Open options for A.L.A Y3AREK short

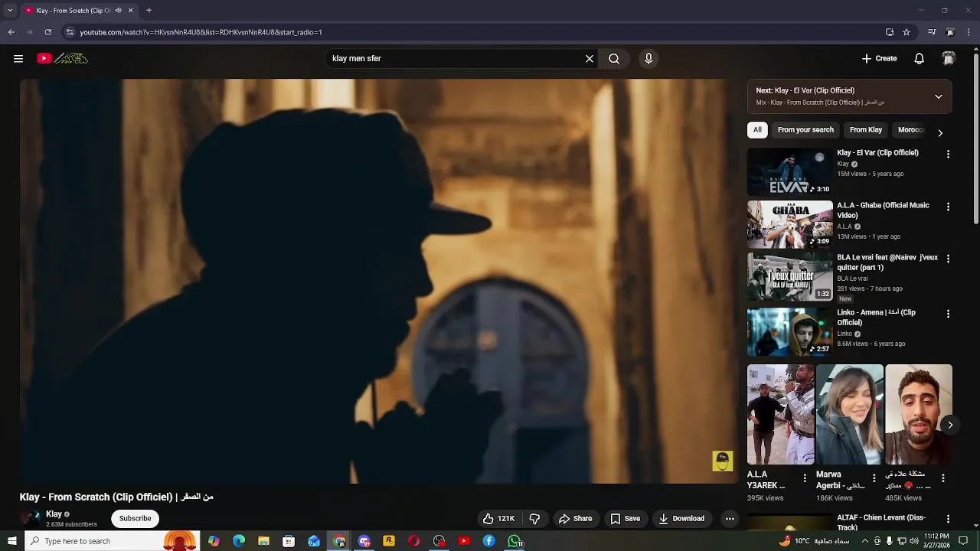[x=805, y=478]
